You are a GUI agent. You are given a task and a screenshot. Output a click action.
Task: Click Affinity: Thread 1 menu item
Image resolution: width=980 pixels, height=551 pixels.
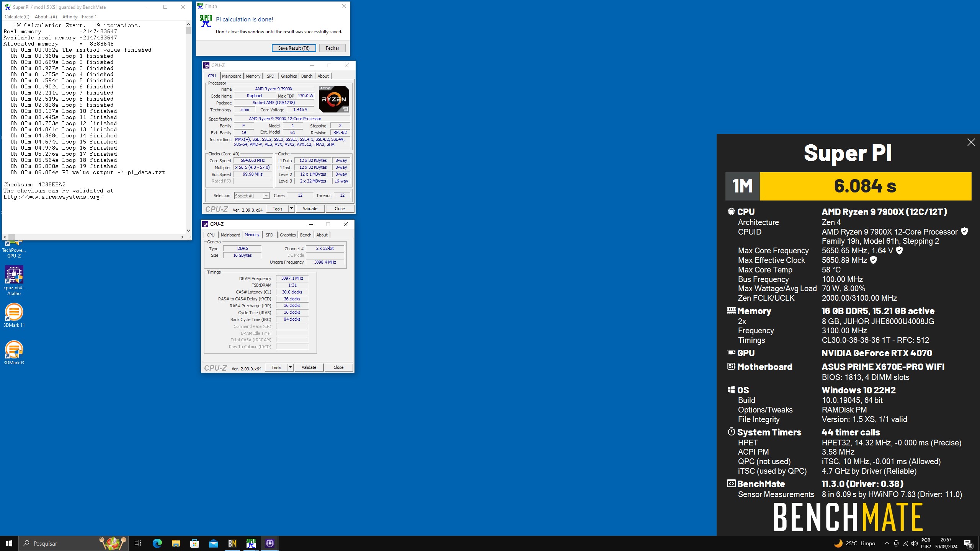click(80, 17)
